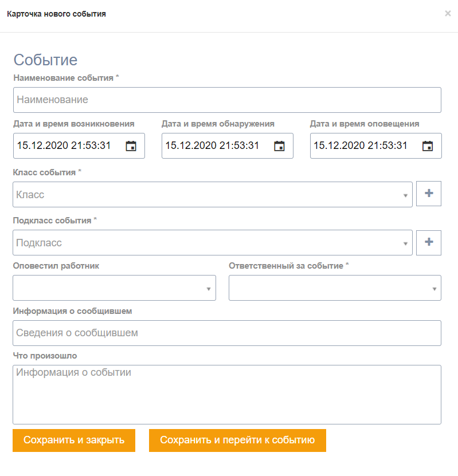Open the Оповестил работник dropdown

pos(114,288)
